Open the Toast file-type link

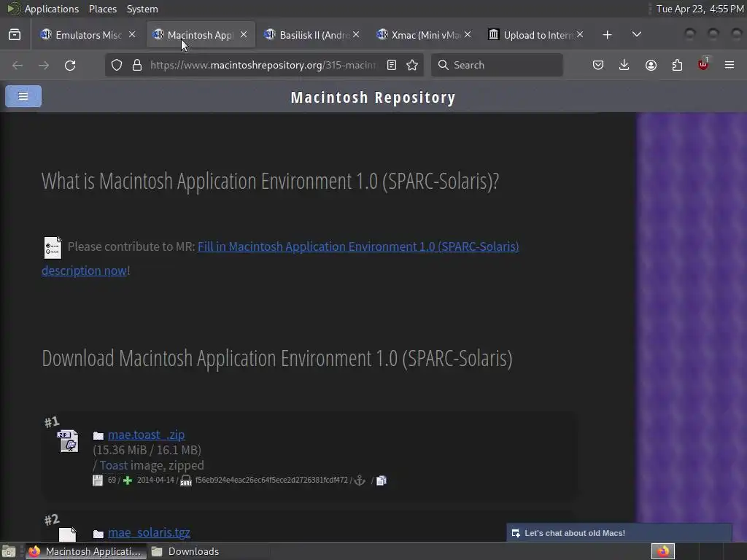click(113, 465)
